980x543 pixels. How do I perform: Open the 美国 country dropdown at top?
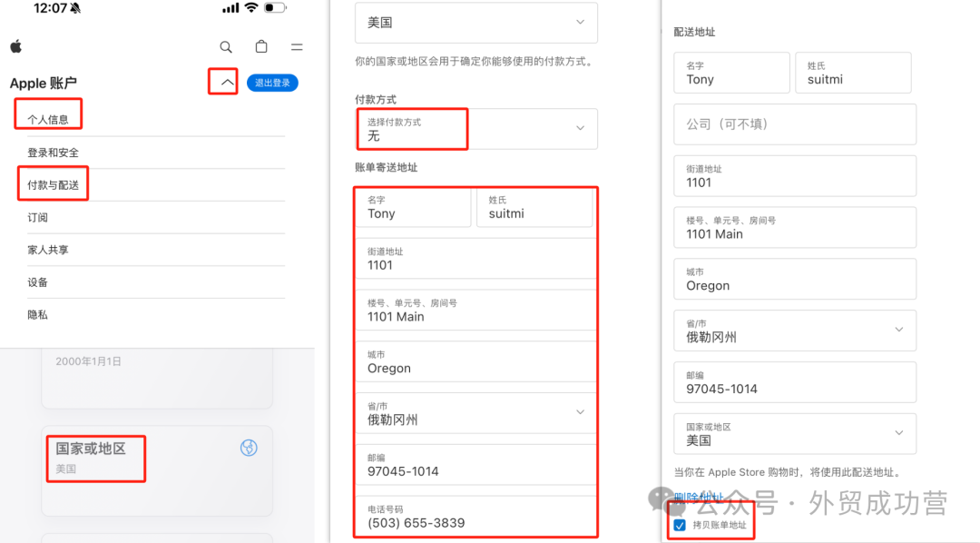[476, 23]
